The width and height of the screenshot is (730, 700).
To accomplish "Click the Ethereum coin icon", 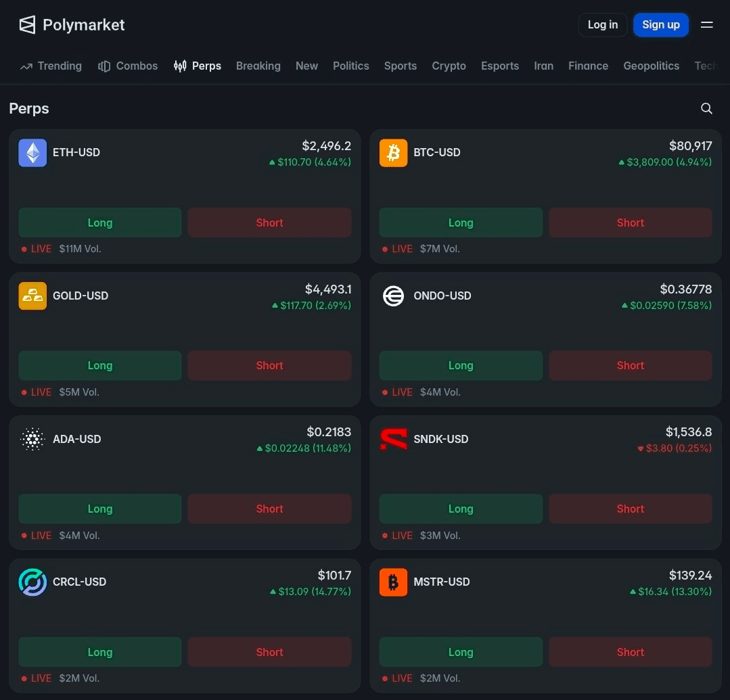I will tap(32, 153).
